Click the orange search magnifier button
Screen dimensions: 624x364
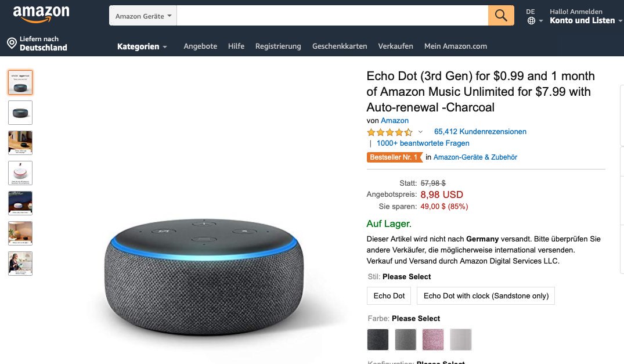pos(500,16)
